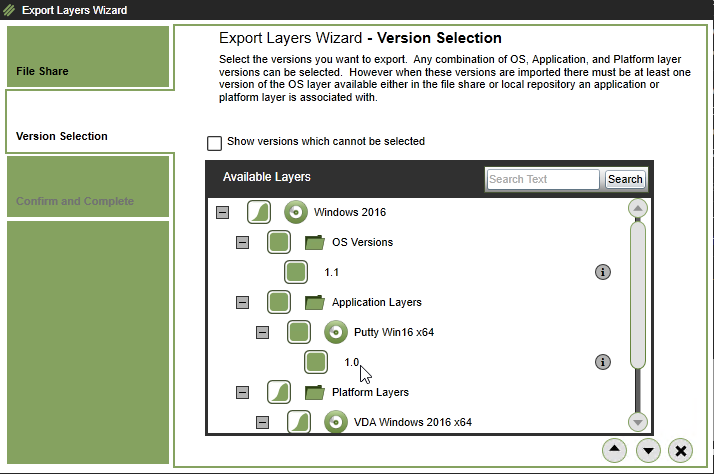Toggle the Windows 2016 selection checkbox

click(x=259, y=212)
